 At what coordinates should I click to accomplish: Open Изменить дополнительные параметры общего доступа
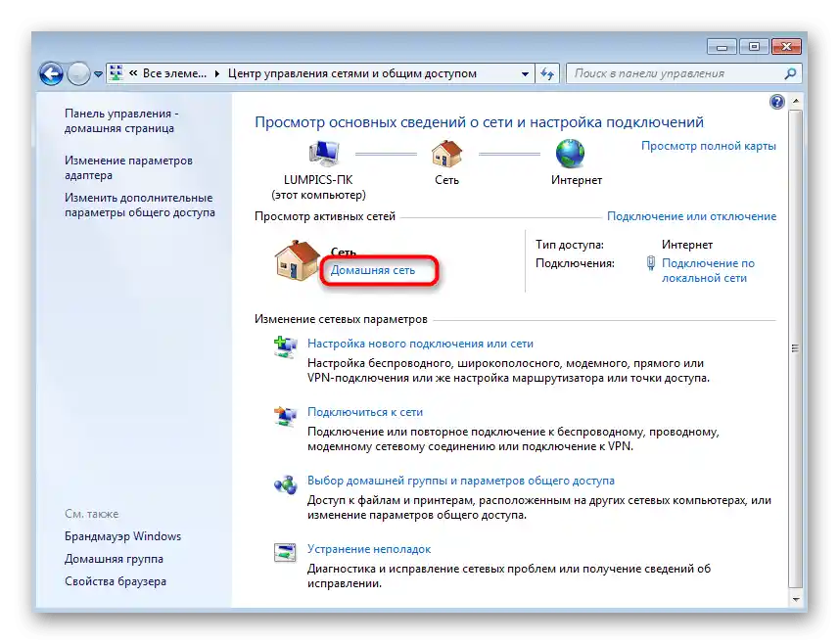[x=140, y=205]
